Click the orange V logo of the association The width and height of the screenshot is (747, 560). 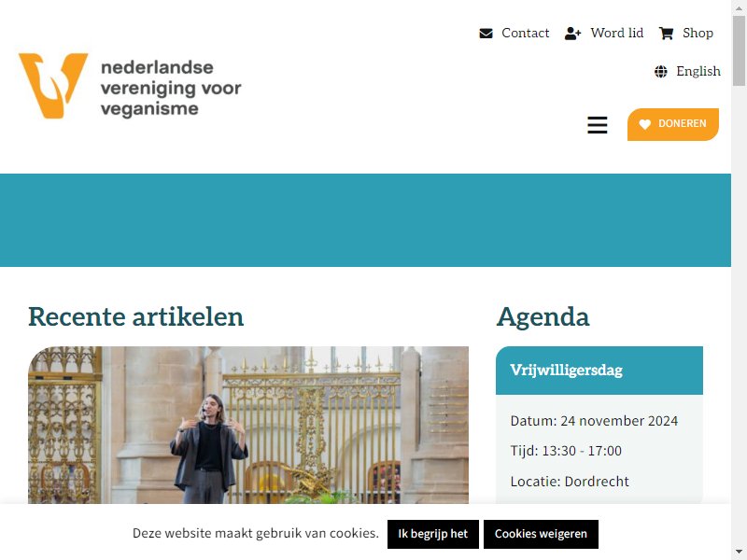[x=53, y=86]
